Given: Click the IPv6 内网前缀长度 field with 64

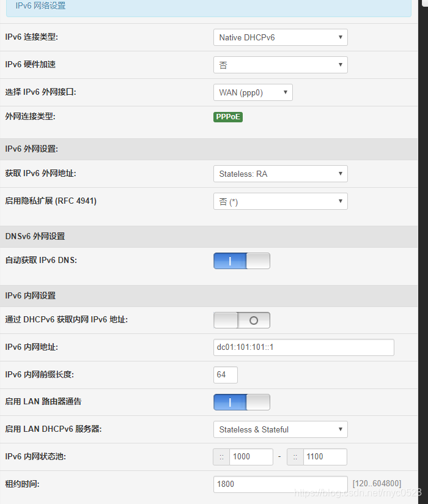Looking at the screenshot, I should click(x=226, y=375).
